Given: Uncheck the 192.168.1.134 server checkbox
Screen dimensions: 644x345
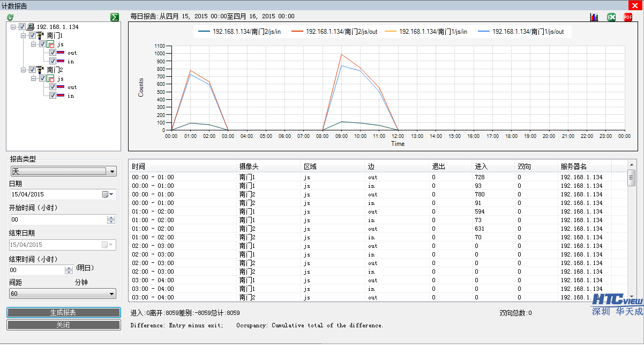Looking at the screenshot, I should 22,27.
